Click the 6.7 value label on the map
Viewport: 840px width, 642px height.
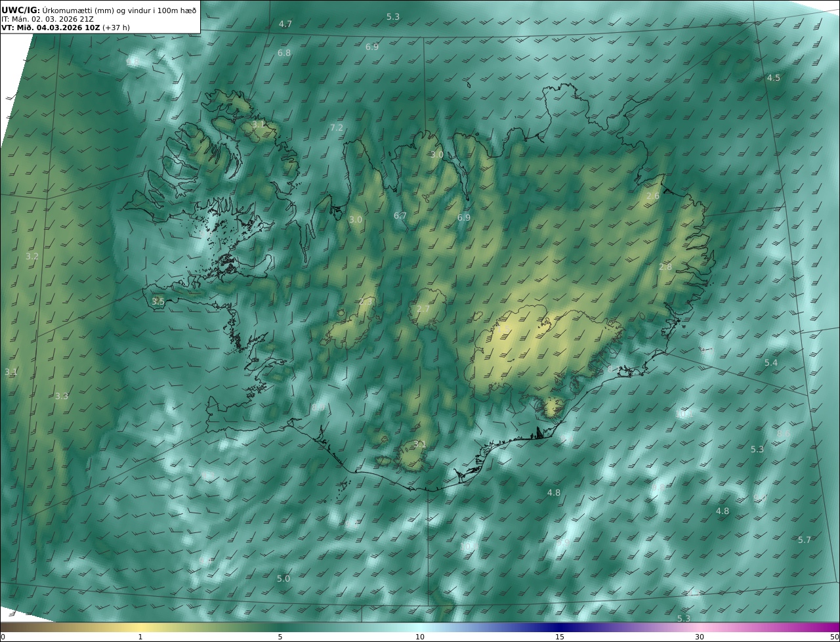click(x=400, y=216)
